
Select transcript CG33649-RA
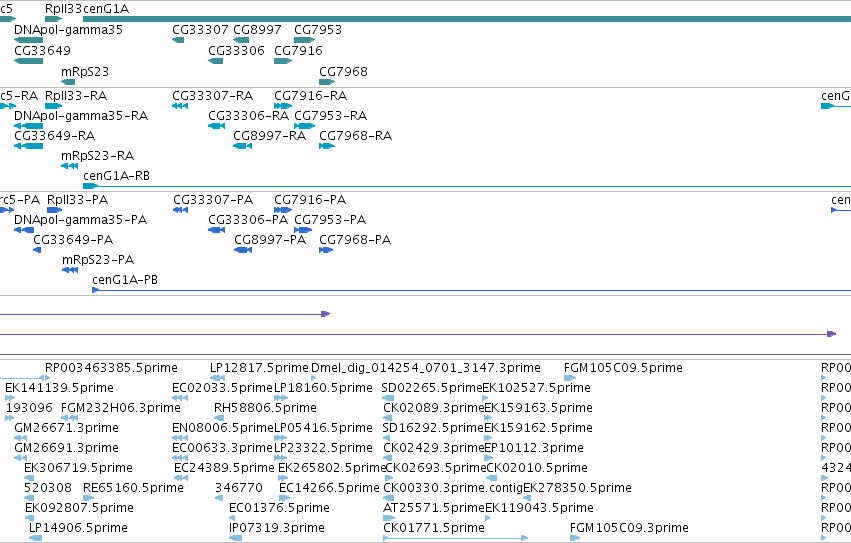[28, 146]
